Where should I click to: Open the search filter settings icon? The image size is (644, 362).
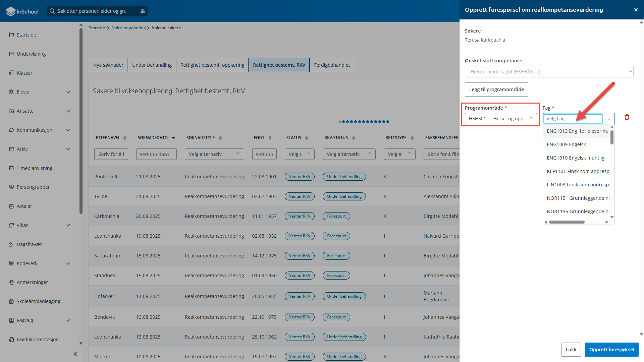tap(143, 11)
